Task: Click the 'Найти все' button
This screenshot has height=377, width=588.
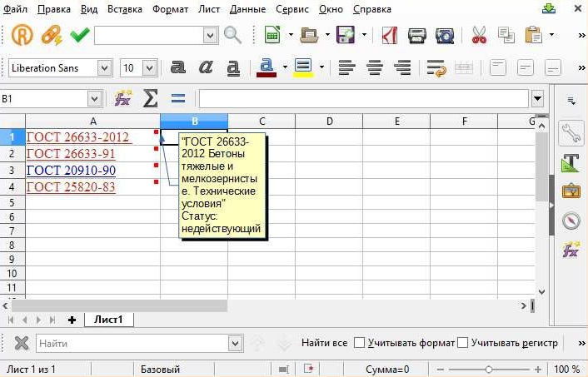Action: click(324, 343)
